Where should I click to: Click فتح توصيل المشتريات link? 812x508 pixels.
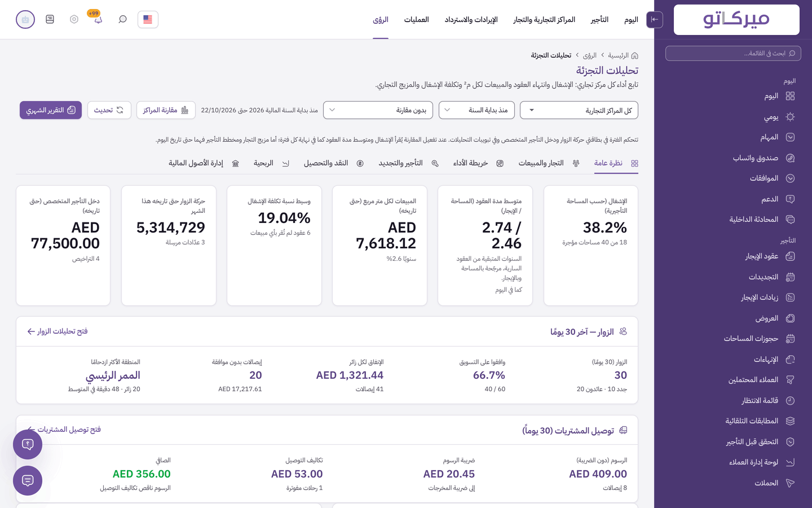(x=64, y=430)
